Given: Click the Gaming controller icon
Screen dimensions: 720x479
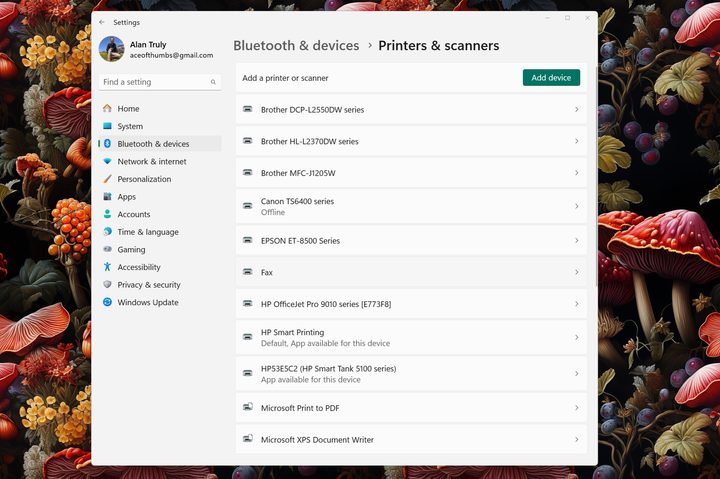Looking at the screenshot, I should tap(107, 249).
